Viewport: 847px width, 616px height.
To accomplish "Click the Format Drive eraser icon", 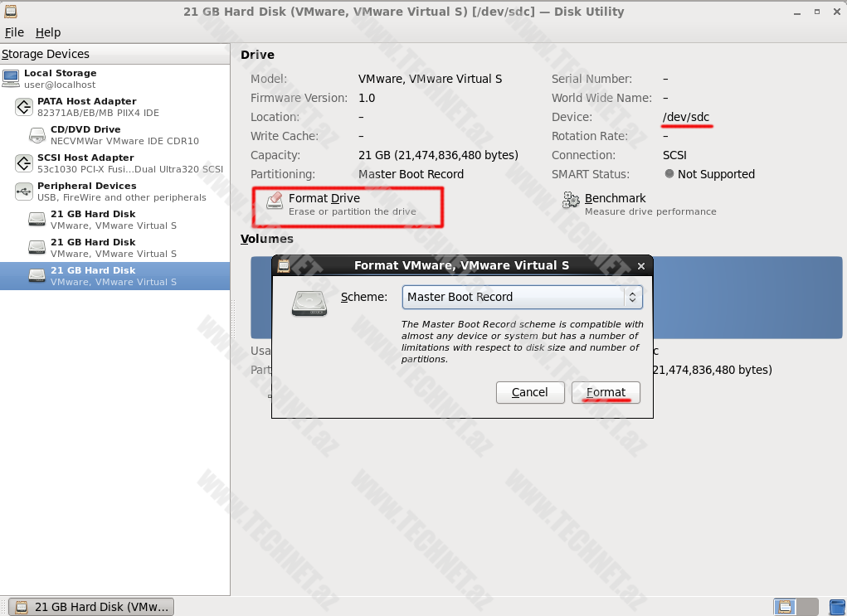I will tap(275, 201).
